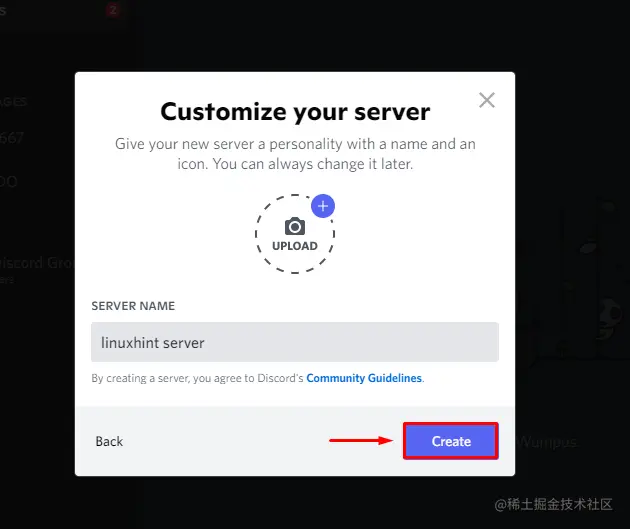Click the 'Customize your server' heading
Viewport: 630px width, 529px height.
tap(295, 112)
